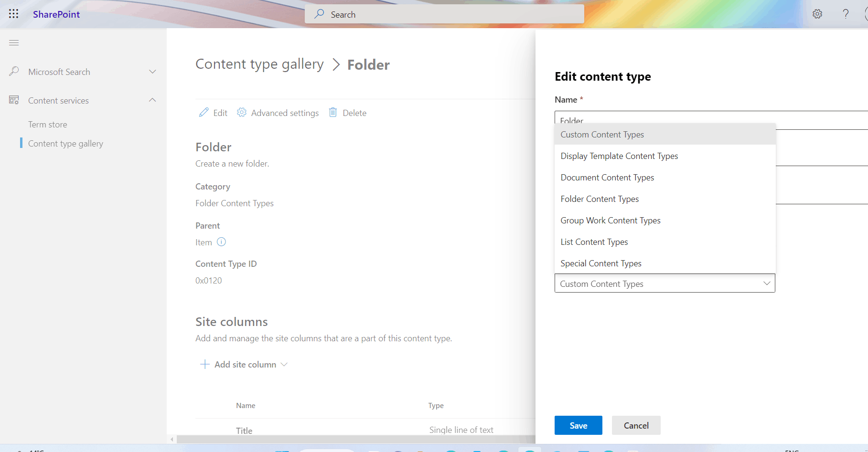Save the content type changes
The height and width of the screenshot is (452, 868).
point(578,425)
